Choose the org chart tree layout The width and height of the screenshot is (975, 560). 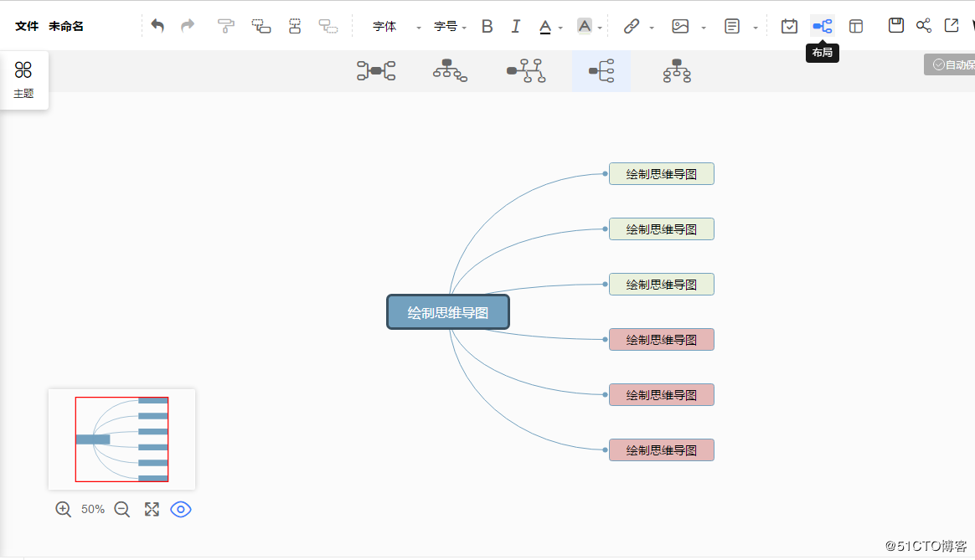(450, 71)
